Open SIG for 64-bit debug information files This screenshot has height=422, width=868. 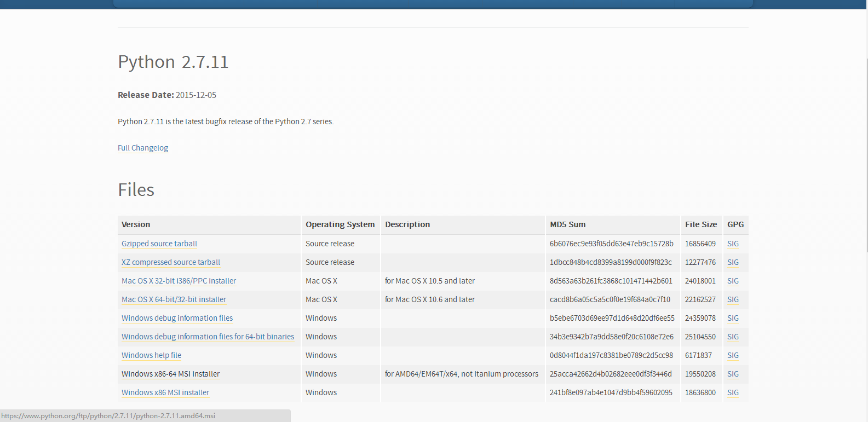733,337
